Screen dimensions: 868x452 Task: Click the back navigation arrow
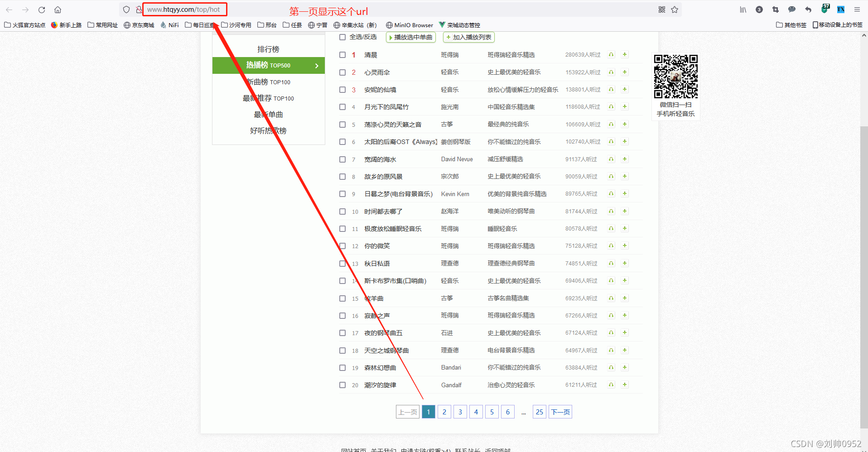tap(9, 10)
